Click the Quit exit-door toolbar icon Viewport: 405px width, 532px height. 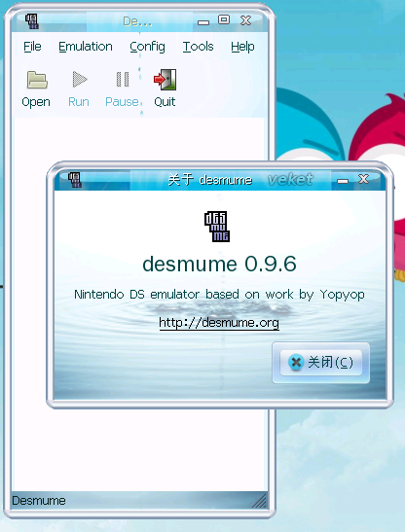[x=165, y=80]
